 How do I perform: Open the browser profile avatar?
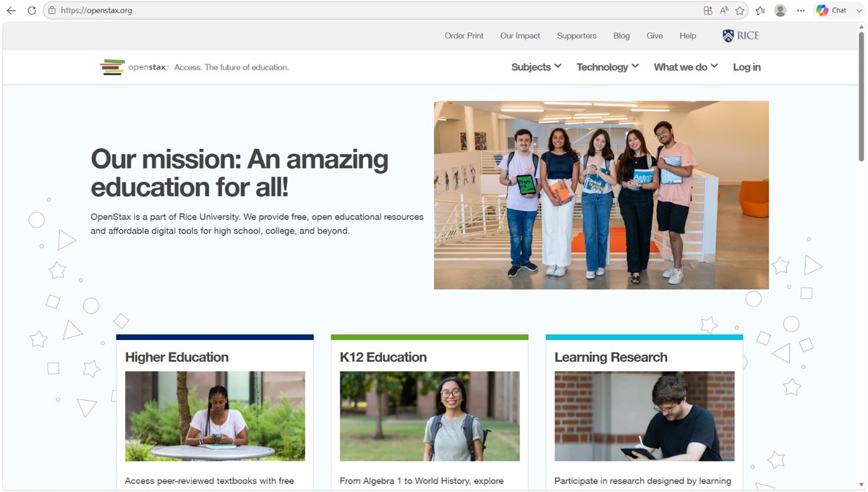click(780, 11)
